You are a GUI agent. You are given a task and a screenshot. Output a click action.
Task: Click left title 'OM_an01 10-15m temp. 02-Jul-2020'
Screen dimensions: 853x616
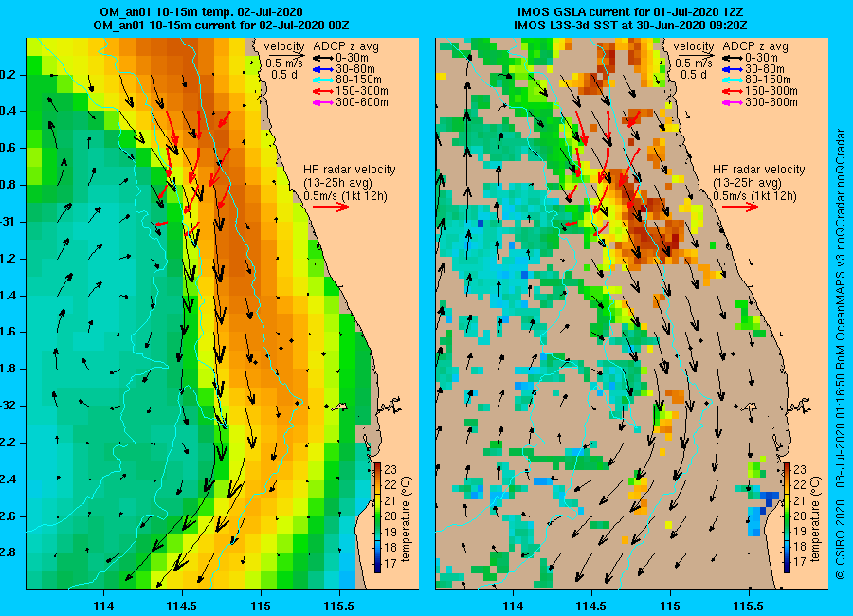click(x=201, y=12)
